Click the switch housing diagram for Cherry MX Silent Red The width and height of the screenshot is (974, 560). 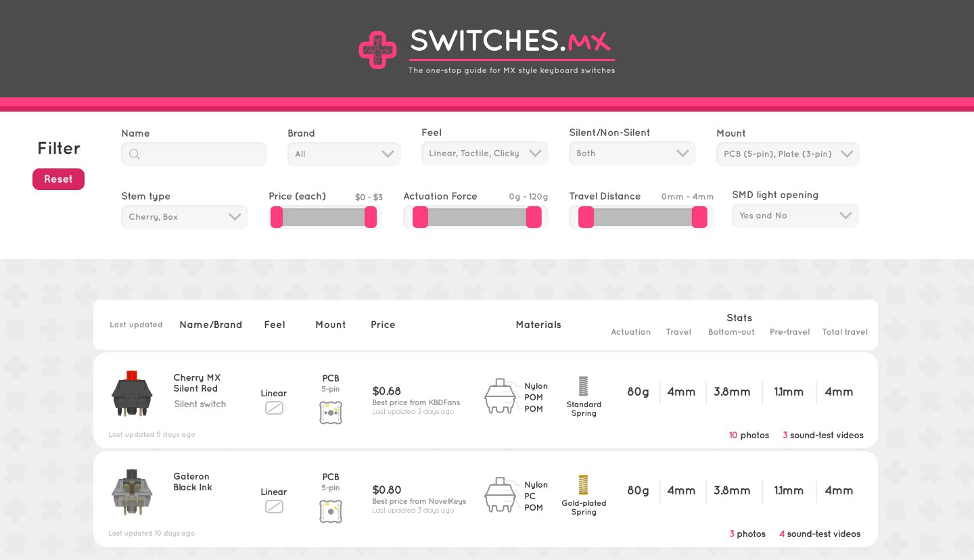point(501,396)
